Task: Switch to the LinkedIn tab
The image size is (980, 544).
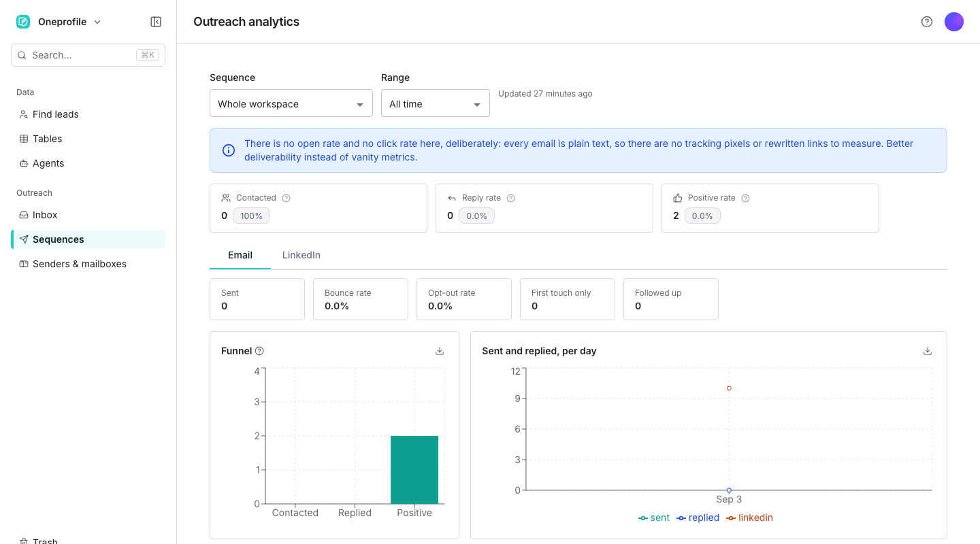Action: point(301,256)
